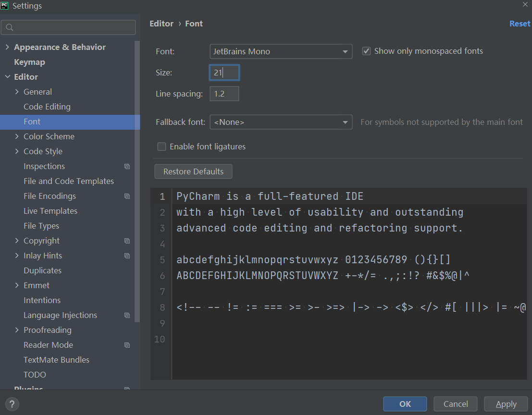
Task: Expand the Copyright node arrow
Action: point(17,241)
